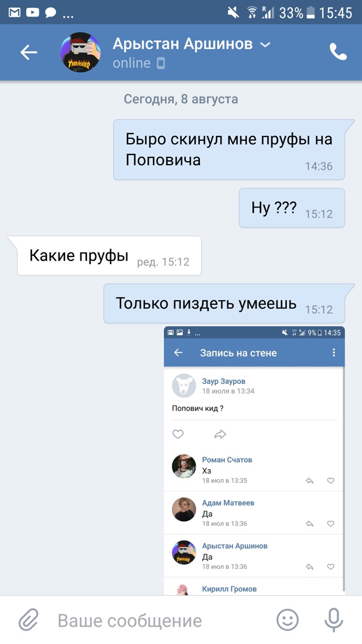Tap Роман Счатов name in screenshot
The image size is (362, 644).
tap(227, 460)
